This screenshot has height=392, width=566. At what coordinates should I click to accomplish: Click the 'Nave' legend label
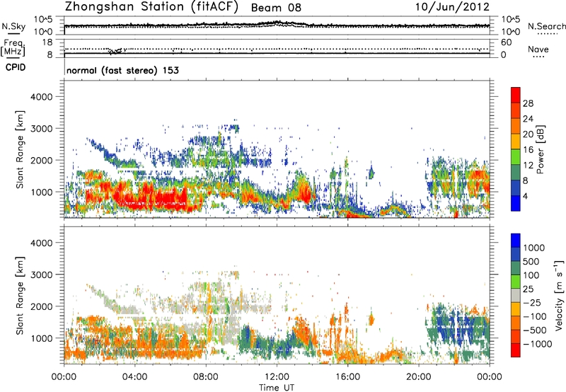[x=538, y=50]
